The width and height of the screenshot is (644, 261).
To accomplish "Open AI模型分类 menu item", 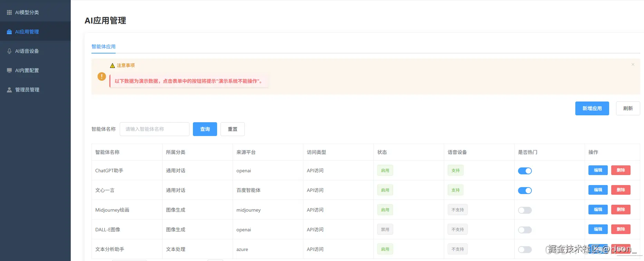I will (x=35, y=12).
